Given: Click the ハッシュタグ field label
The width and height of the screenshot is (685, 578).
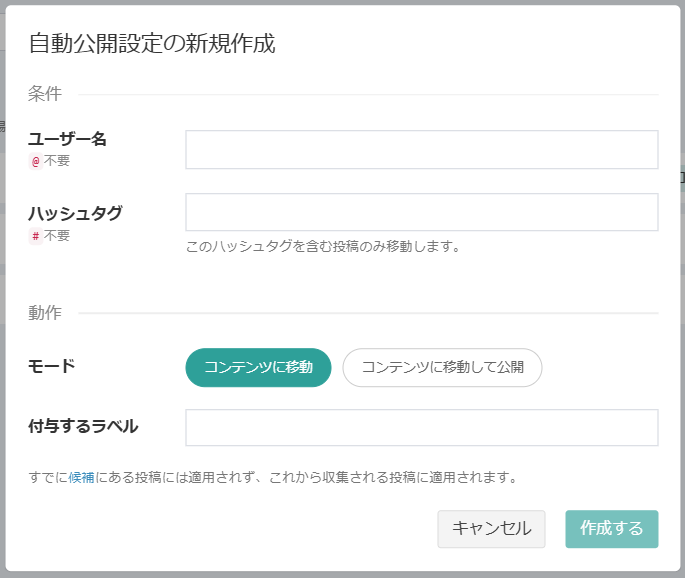Looking at the screenshot, I should (75, 213).
